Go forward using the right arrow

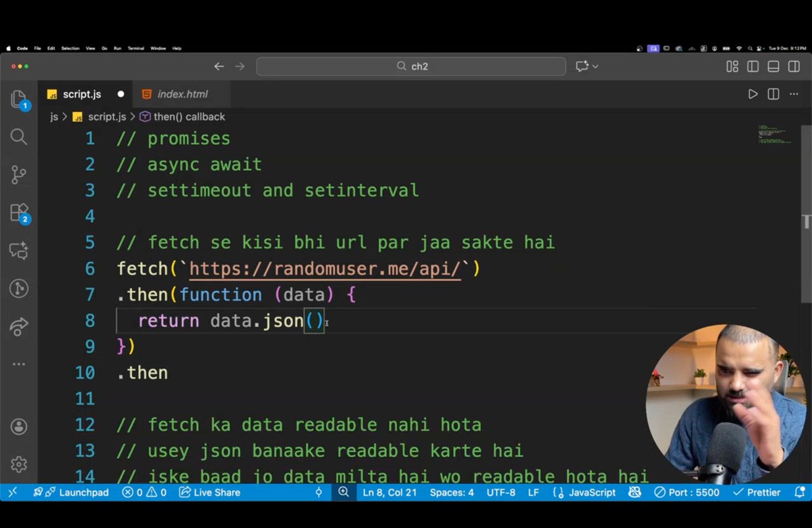pos(240,66)
